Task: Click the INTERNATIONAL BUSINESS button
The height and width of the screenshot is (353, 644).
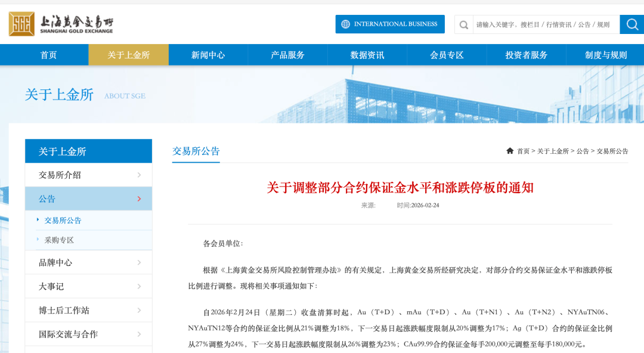Action: (390, 24)
